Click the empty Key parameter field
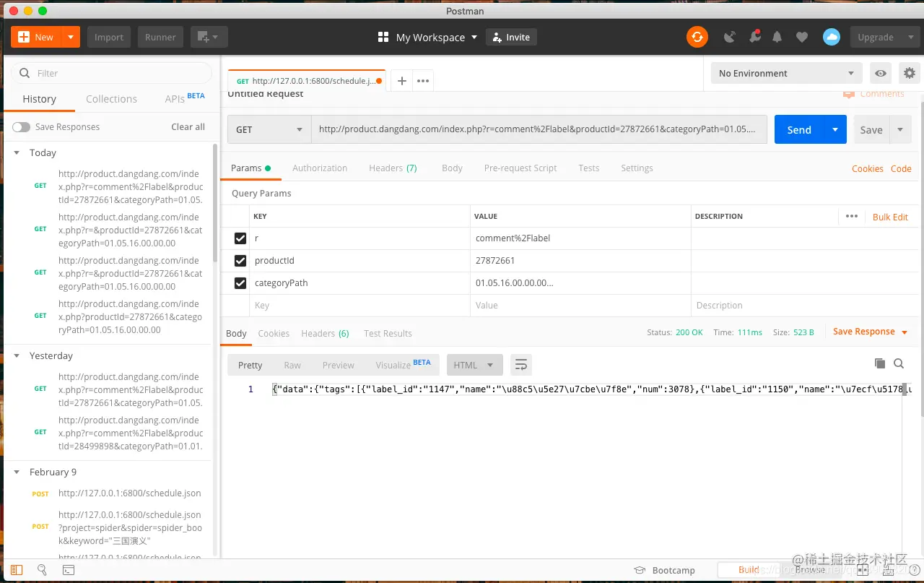Screen dimensions: 924x583 (359, 306)
